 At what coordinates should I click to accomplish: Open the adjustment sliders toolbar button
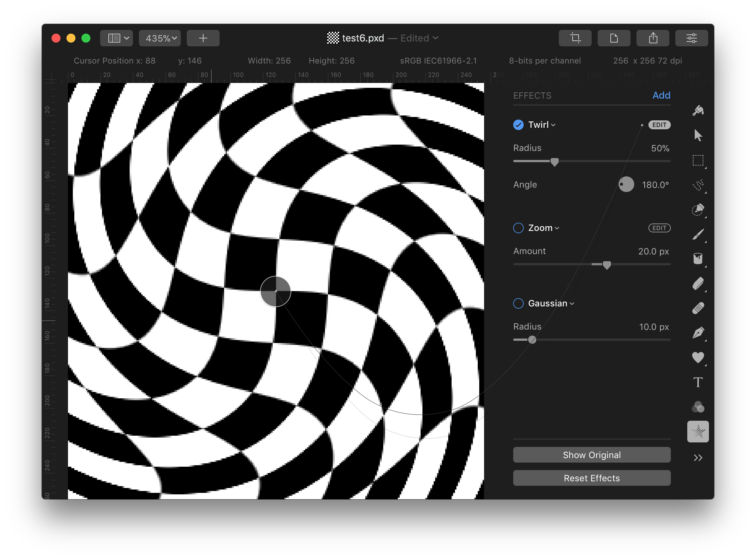pos(691,38)
